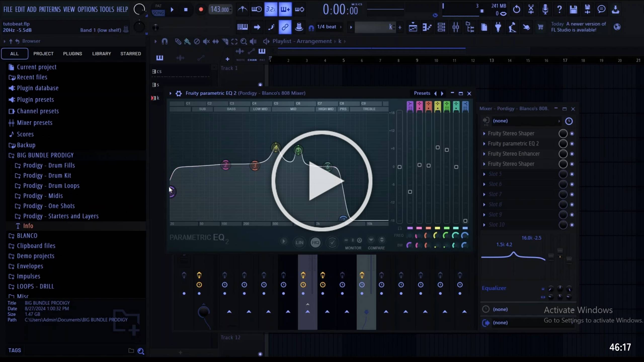Toggle the metronome icon
Image resolution: width=644 pixels, height=362 pixels.
[242, 10]
